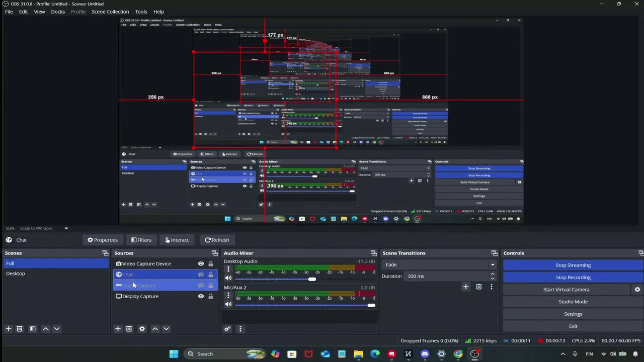Open Discord from the taskbar
The image size is (644, 362).
tap(425, 354)
